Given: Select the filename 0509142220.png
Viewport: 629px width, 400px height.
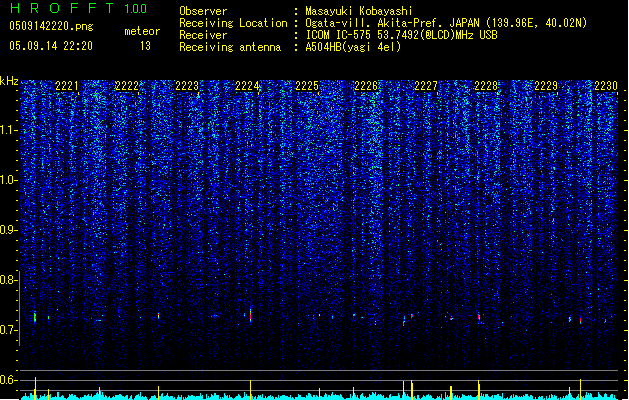Looking at the screenshot, I should pos(51,26).
